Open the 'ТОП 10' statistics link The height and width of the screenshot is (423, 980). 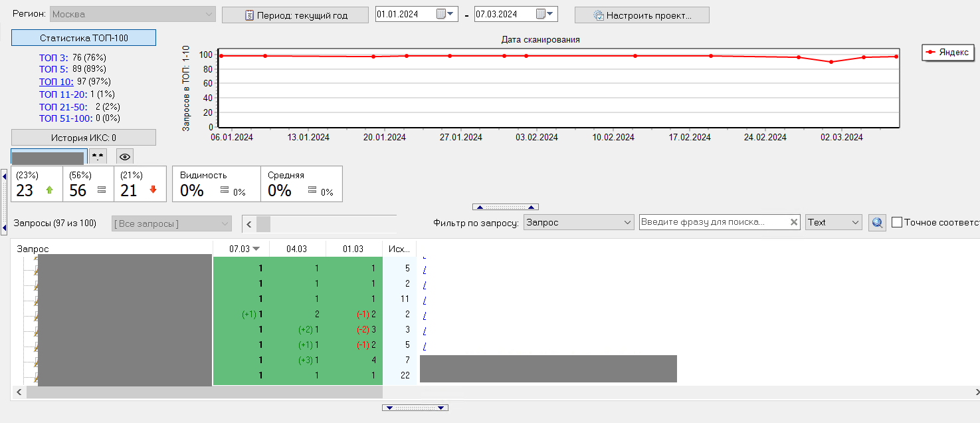point(56,81)
